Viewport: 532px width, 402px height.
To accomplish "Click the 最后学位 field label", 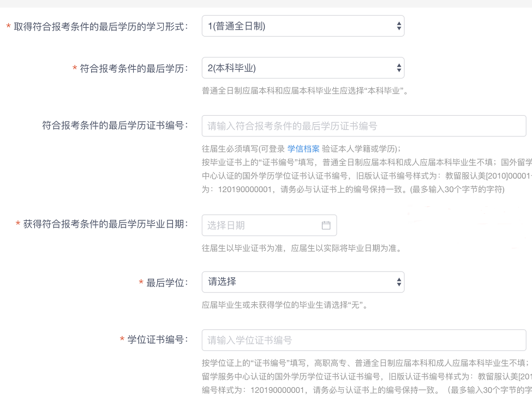I will coord(166,283).
